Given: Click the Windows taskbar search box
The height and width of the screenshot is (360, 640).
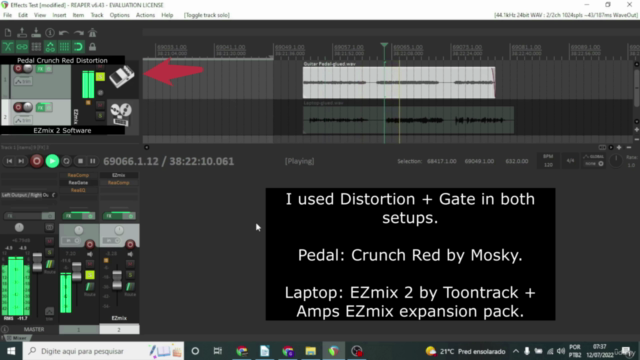Looking at the screenshot, I should 103,351.
